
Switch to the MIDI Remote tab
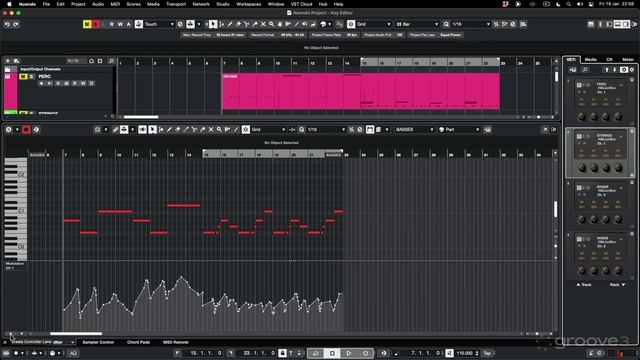[x=176, y=342]
